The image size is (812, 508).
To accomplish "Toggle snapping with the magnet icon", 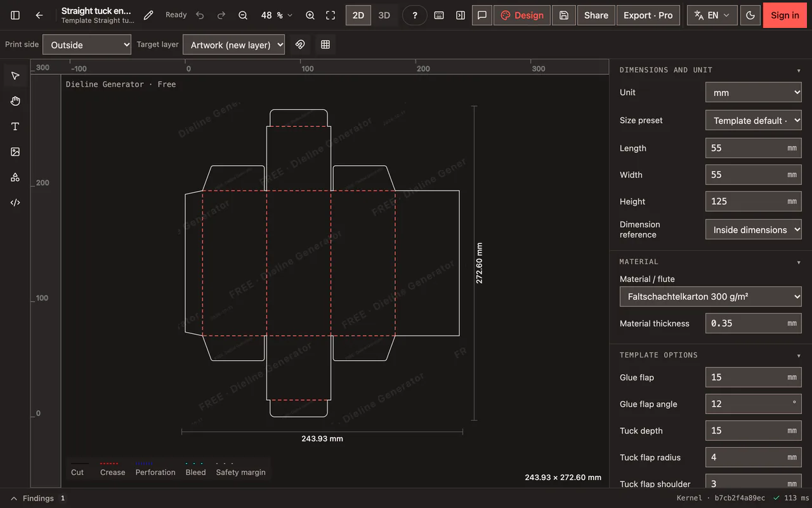I will 301,44.
